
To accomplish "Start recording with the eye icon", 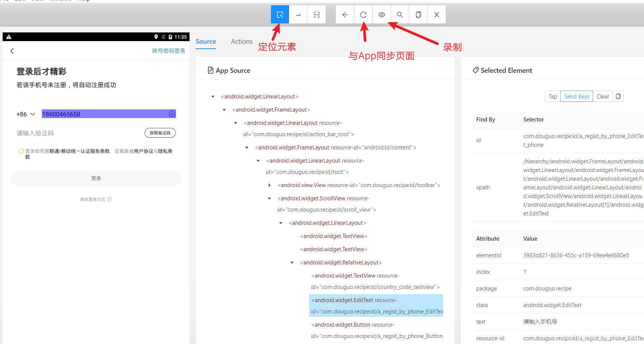I will click(382, 15).
